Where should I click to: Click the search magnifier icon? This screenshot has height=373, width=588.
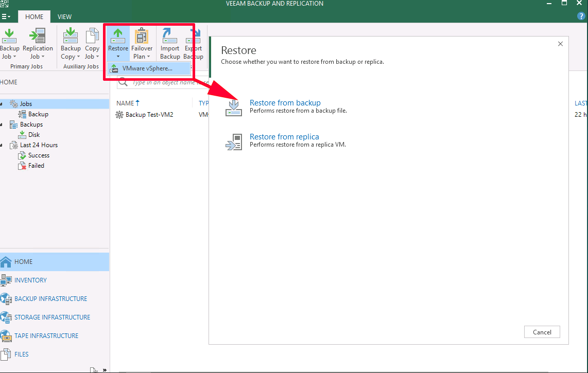click(x=123, y=82)
